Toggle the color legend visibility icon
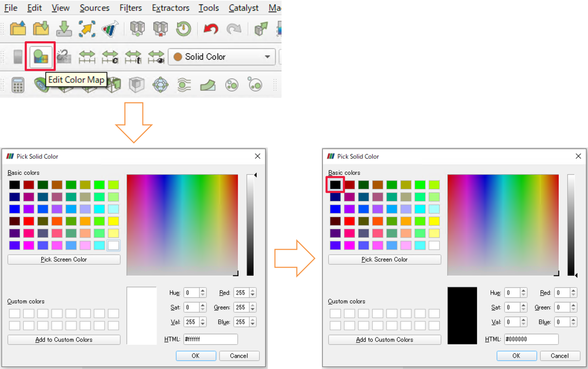This screenshot has width=588, height=369. (18, 57)
